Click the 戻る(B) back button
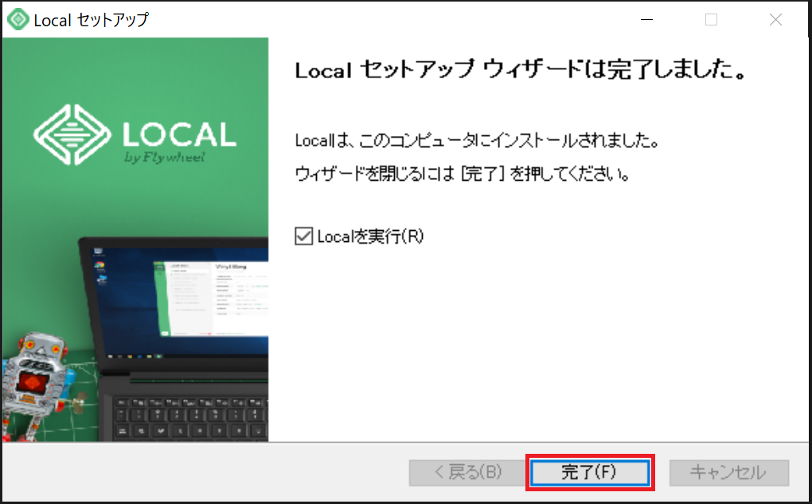The height and width of the screenshot is (504, 812). point(467,472)
